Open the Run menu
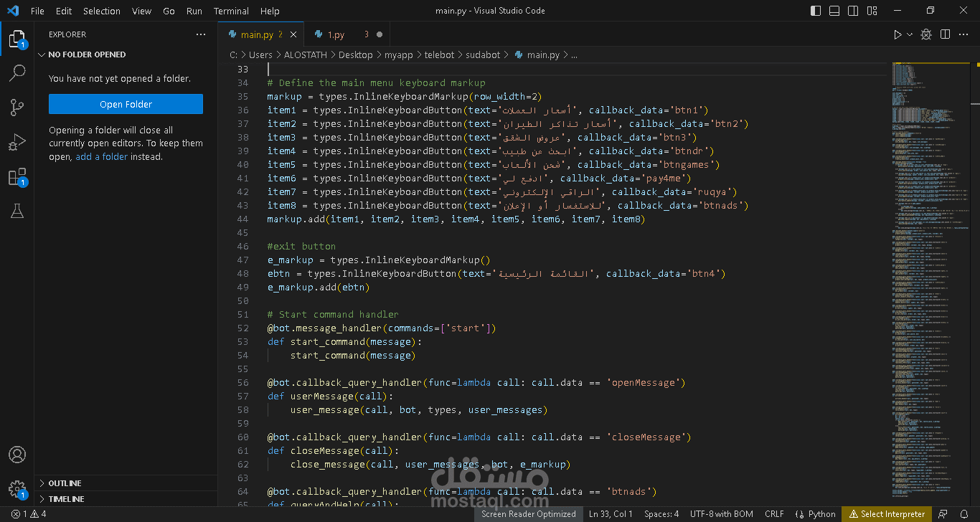Image resolution: width=980 pixels, height=522 pixels. [x=194, y=11]
